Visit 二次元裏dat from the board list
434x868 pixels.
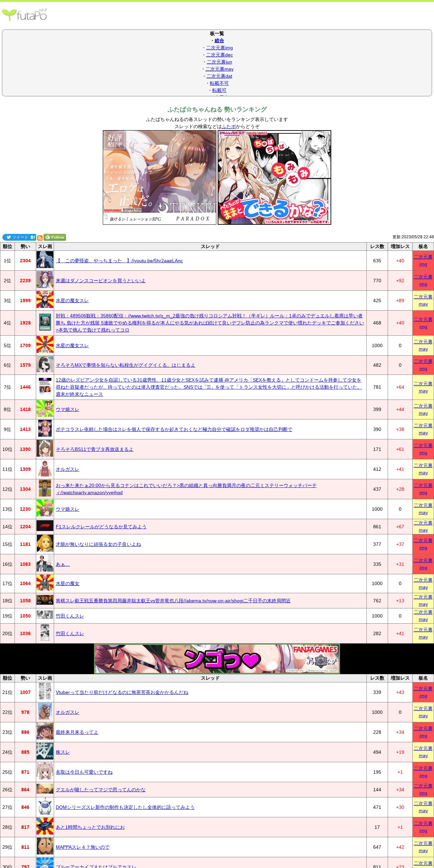pyautogui.click(x=219, y=76)
